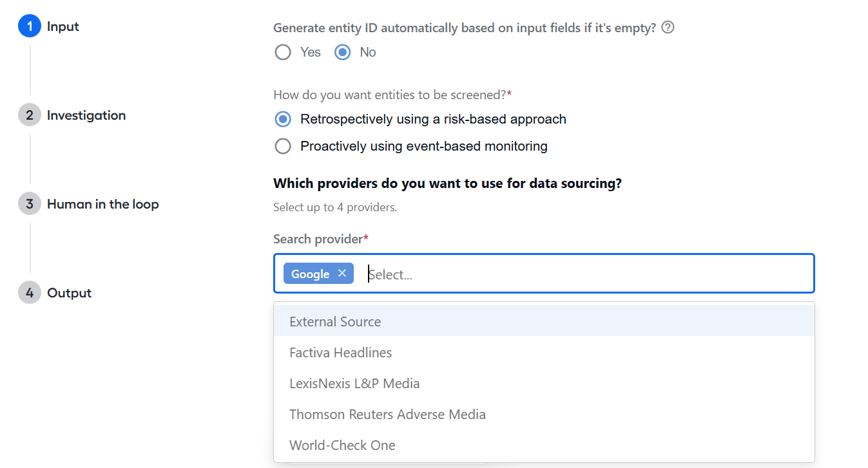This screenshot has width=868, height=468.
Task: Pick External Source from provider list
Action: tap(544, 321)
